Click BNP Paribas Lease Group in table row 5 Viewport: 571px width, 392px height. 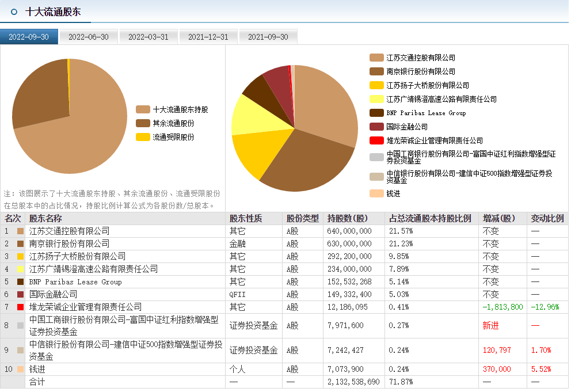(x=75, y=282)
